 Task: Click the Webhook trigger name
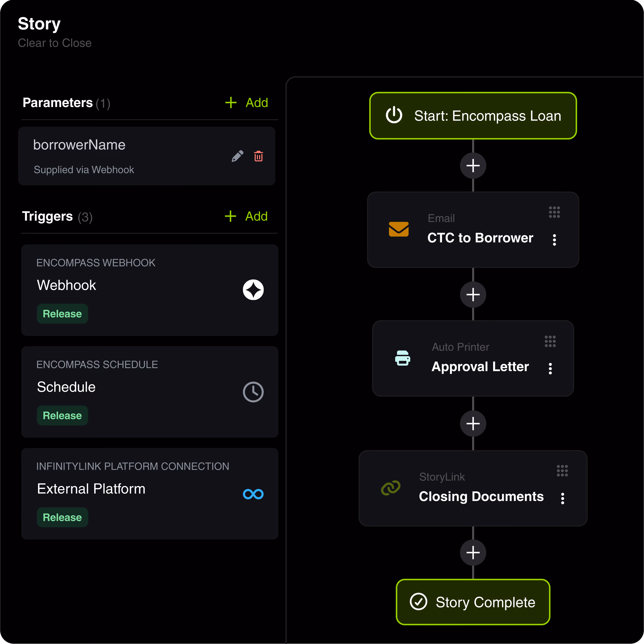(x=67, y=285)
